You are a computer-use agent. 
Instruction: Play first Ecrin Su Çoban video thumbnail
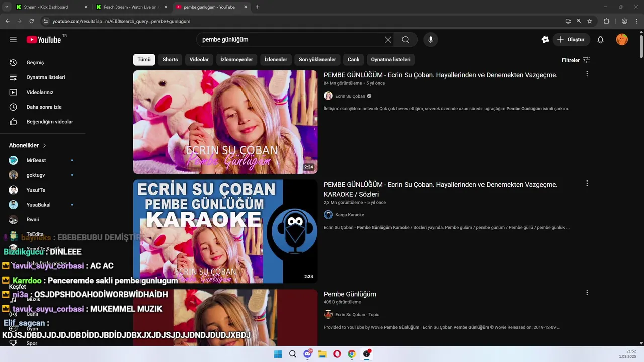pyautogui.click(x=225, y=122)
